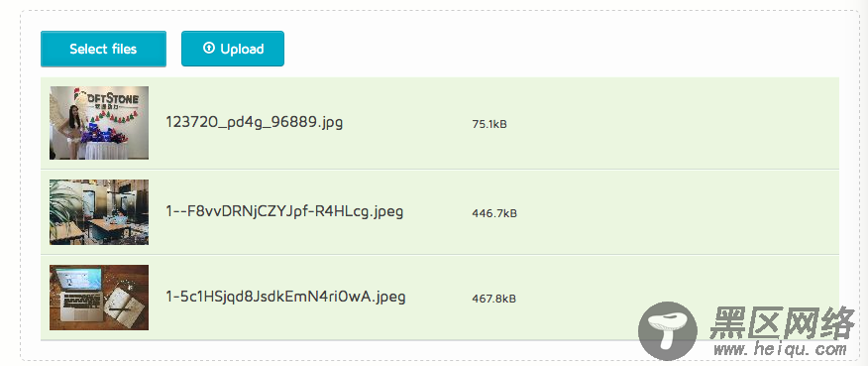This screenshot has width=868, height=366.
Task: Open the www.heiqu.com watermark link
Action: click(780, 350)
